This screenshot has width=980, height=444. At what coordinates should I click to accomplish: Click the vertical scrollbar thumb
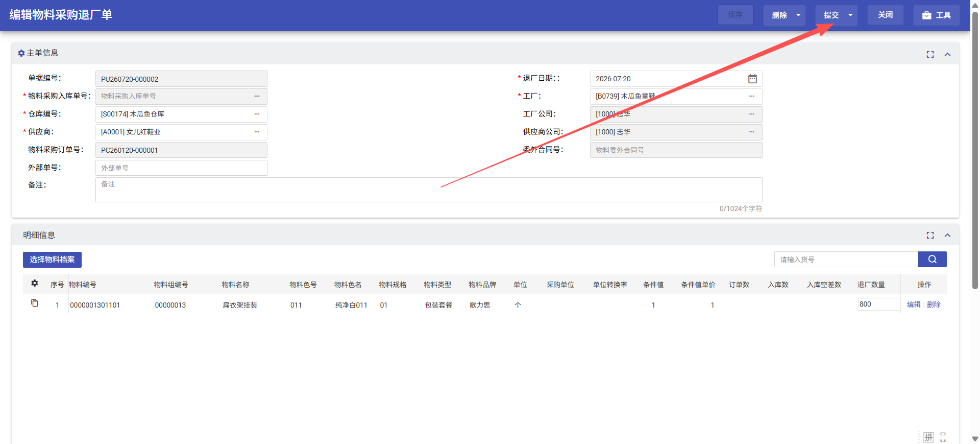pyautogui.click(x=975, y=150)
